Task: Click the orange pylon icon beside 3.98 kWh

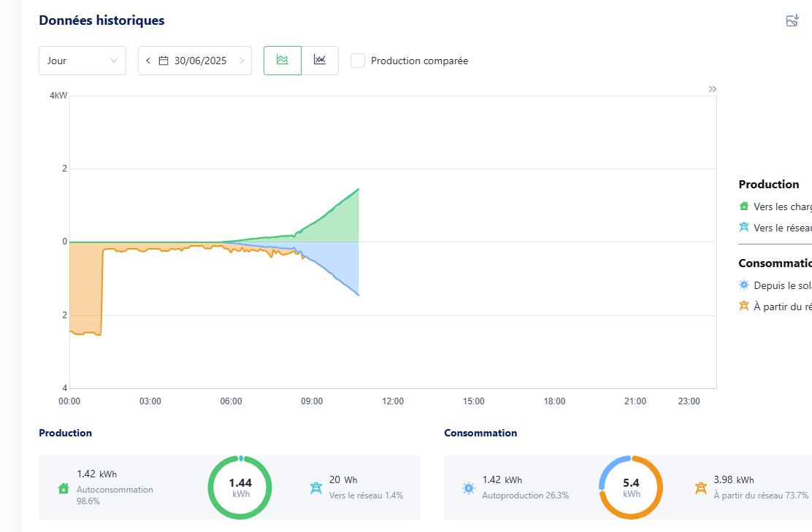Action: coord(701,488)
